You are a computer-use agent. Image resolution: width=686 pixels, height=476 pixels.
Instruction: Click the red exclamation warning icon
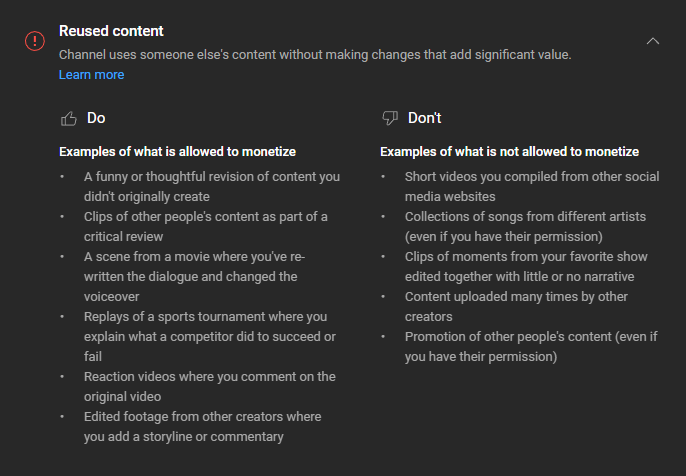pos(35,41)
